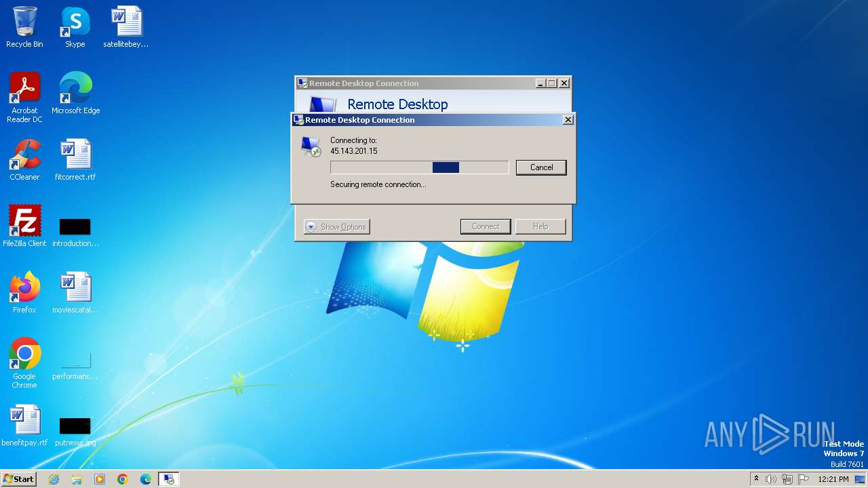The height and width of the screenshot is (488, 868).
Task: Open Action Center flag icon
Action: click(804, 479)
